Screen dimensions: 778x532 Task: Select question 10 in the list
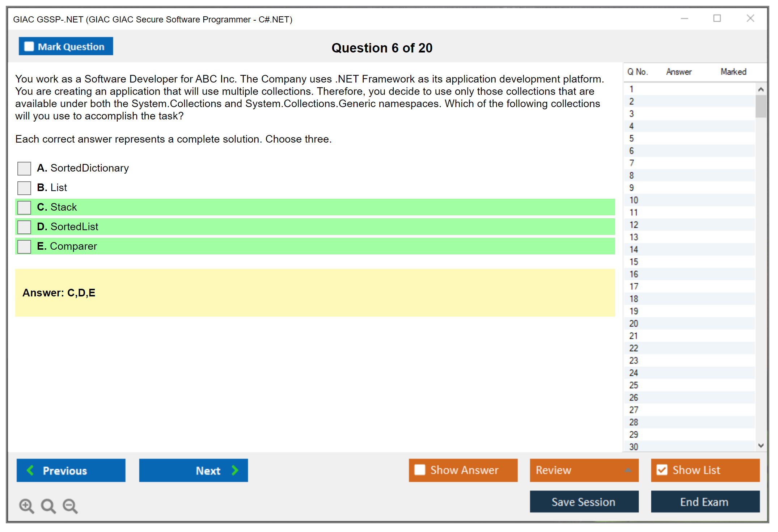pos(634,200)
